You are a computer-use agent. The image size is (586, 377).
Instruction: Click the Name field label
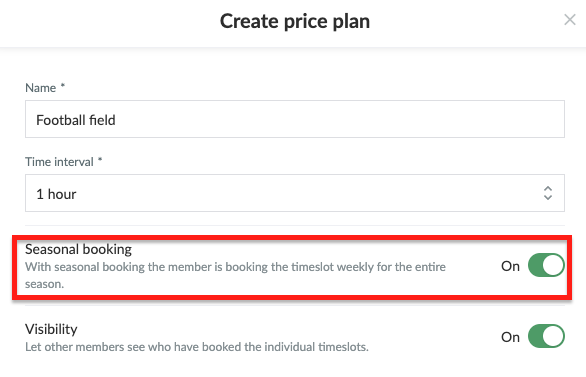point(40,88)
